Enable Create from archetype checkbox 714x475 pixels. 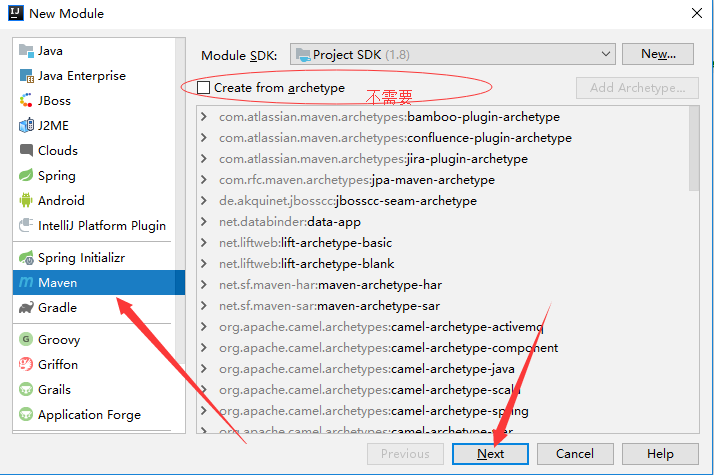click(x=203, y=87)
